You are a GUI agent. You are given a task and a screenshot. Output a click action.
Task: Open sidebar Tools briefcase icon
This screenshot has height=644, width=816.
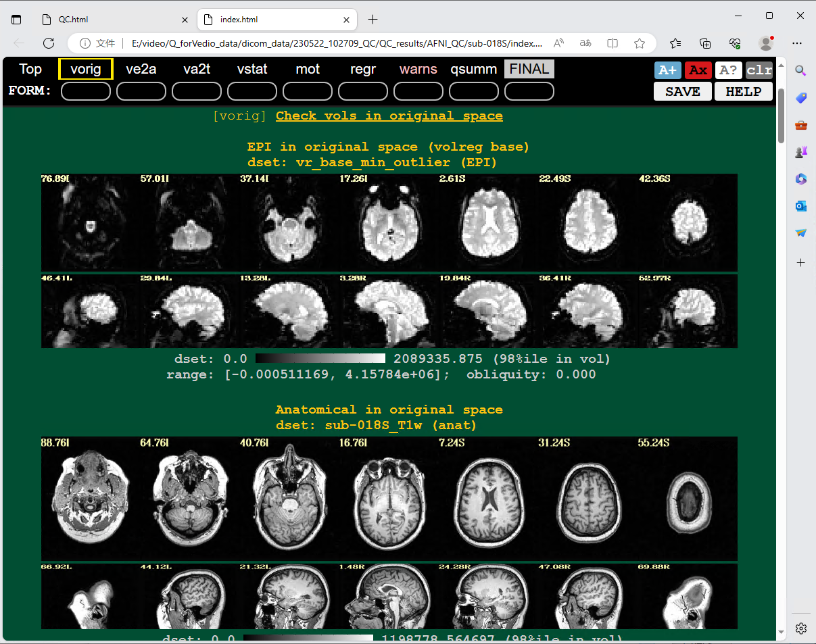pyautogui.click(x=801, y=125)
